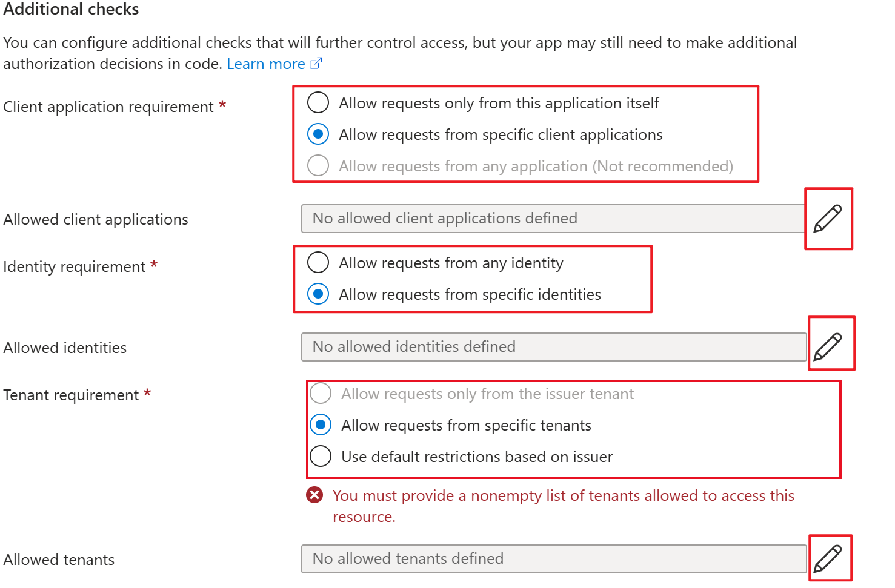Click the pencil icon by client applications field

tap(828, 219)
